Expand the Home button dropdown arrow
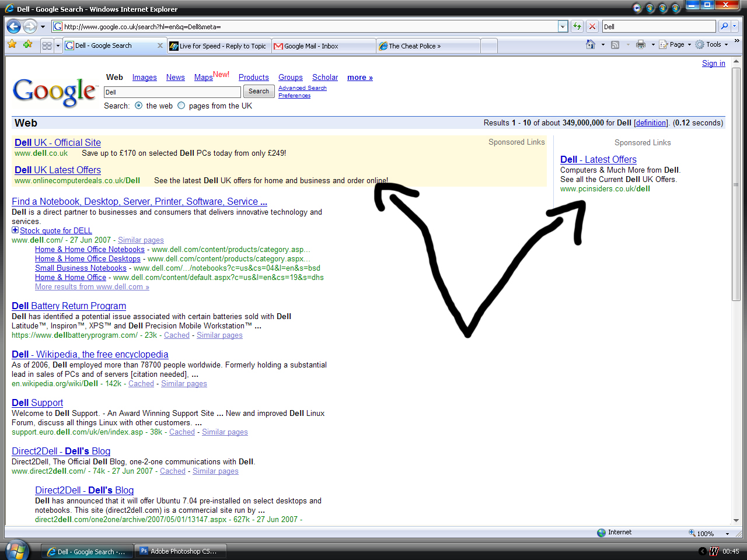Screen dimensions: 747x560 click(603, 44)
